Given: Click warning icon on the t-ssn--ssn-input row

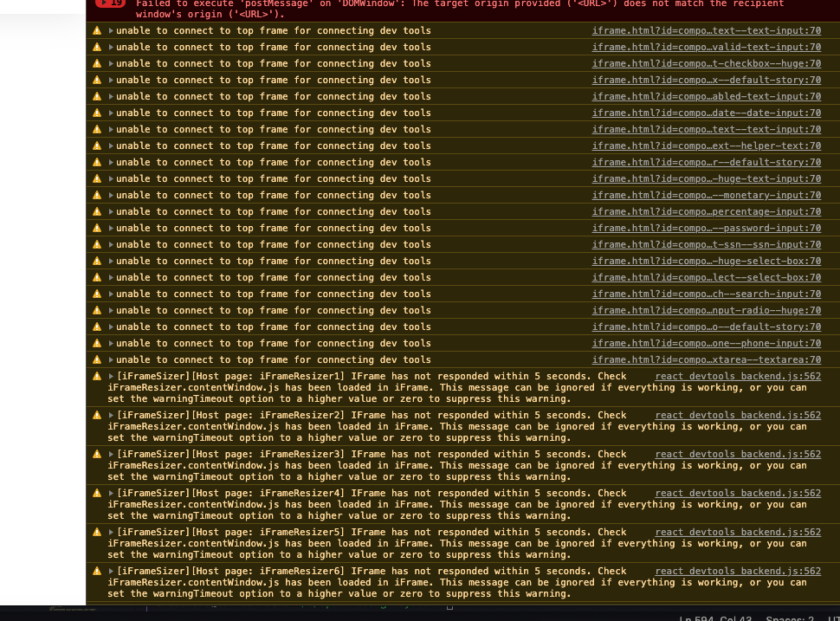Looking at the screenshot, I should [97, 244].
